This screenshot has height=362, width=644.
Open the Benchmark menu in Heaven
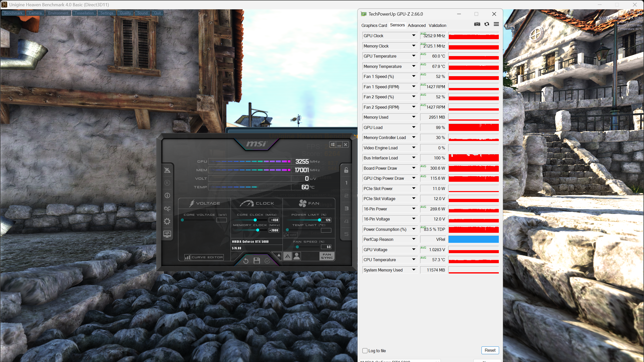(13, 13)
